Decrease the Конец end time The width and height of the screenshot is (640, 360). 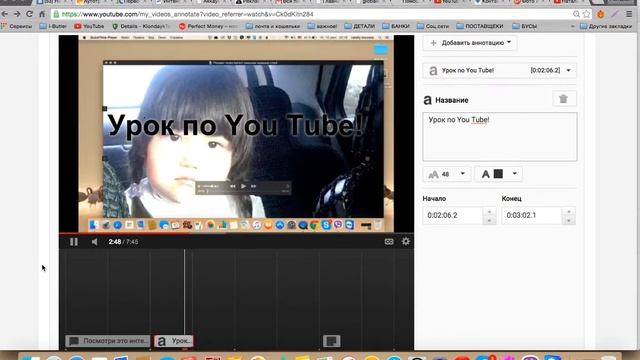pos(569,220)
